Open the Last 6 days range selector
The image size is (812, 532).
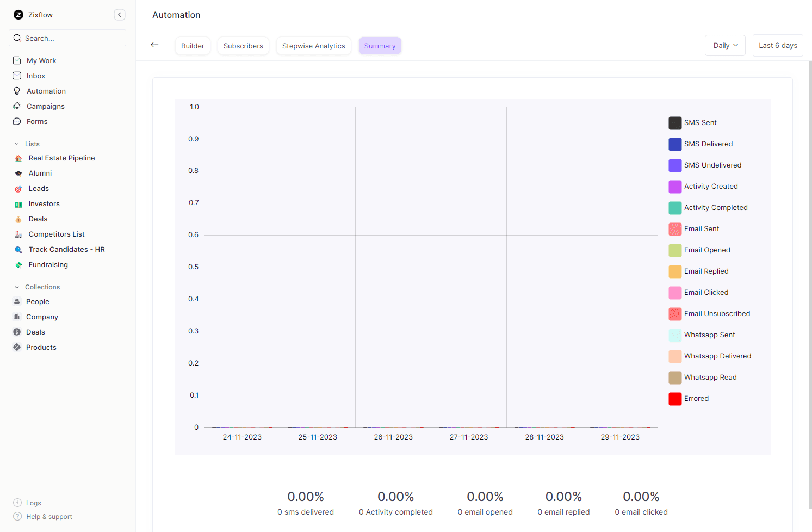[778, 45]
